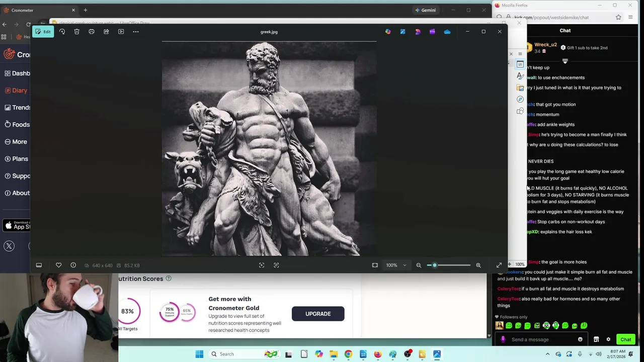Rotate the image in Photos viewer

pyautogui.click(x=62, y=32)
